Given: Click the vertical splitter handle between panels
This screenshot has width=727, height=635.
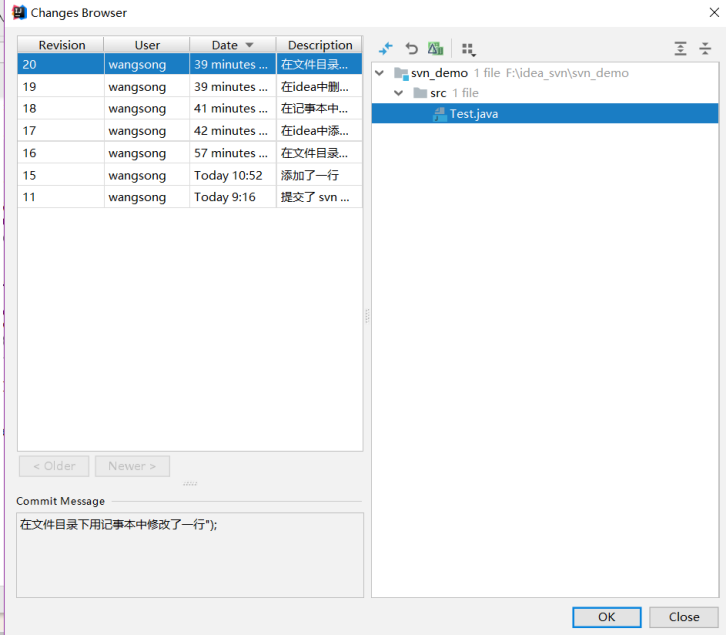Looking at the screenshot, I should 367,316.
